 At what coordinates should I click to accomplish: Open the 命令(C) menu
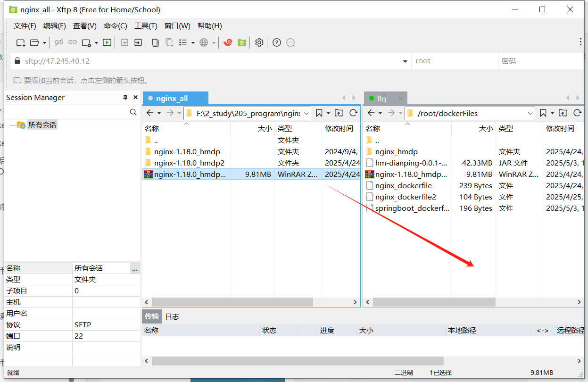click(x=116, y=26)
